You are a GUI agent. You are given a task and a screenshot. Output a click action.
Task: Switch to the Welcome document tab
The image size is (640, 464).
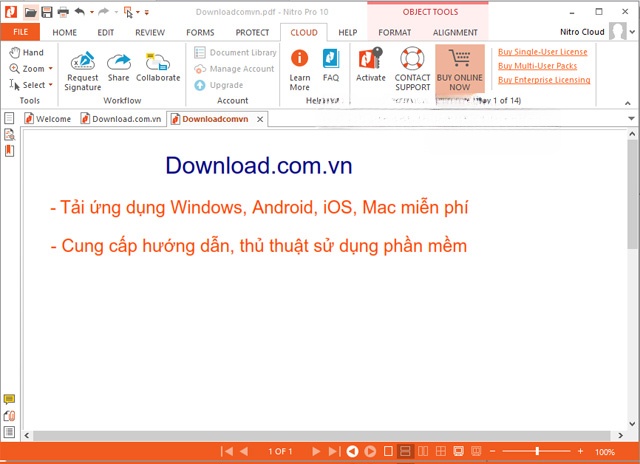(48, 119)
